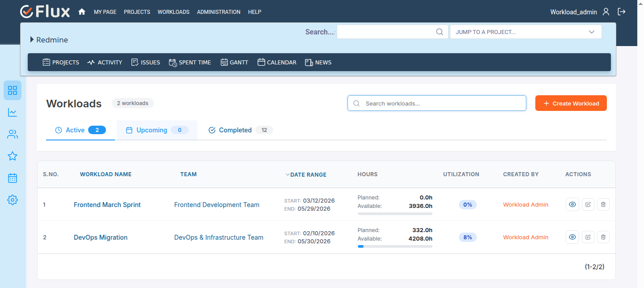Click Workload Admin in DevOps row
Screen dimensions: 644x288
(x=525, y=237)
